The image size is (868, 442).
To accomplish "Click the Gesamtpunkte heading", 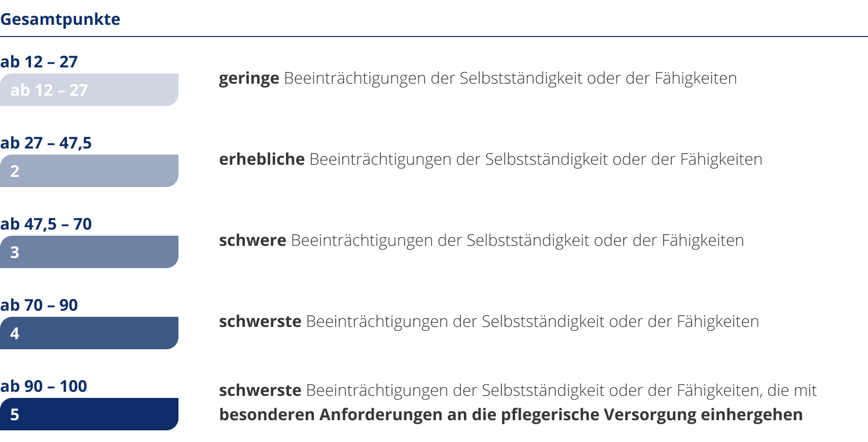I will tap(60, 19).
